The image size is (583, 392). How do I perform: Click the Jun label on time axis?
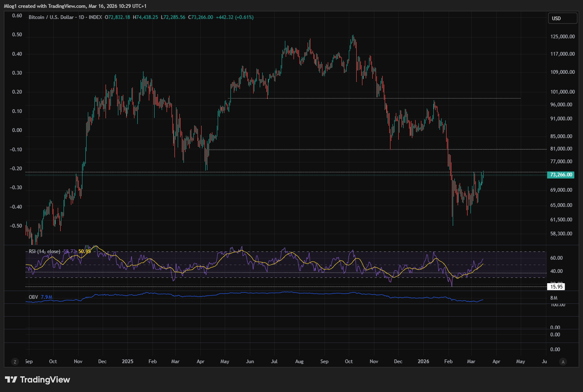tap(250, 362)
